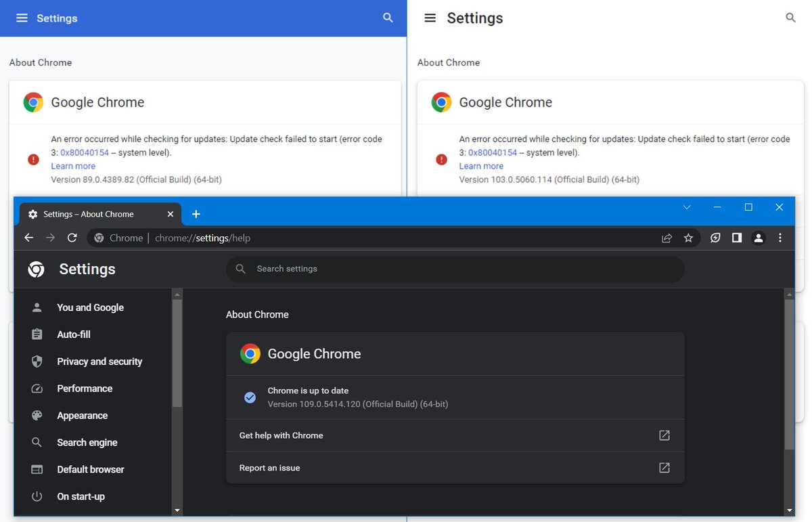This screenshot has width=812, height=522.
Task: Close the Settings – About Chrome tab
Action: pyautogui.click(x=171, y=214)
